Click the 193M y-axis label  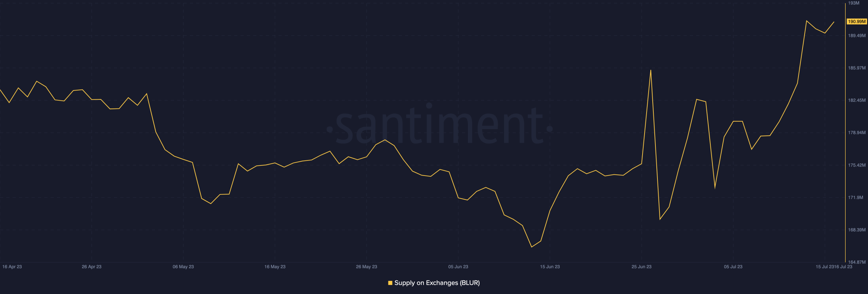click(x=854, y=3)
